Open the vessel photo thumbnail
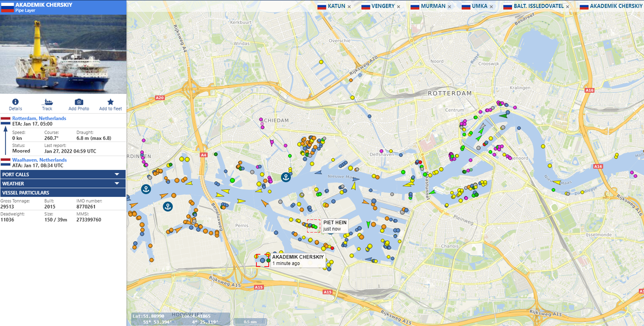This screenshot has height=326, width=644. coord(63,54)
